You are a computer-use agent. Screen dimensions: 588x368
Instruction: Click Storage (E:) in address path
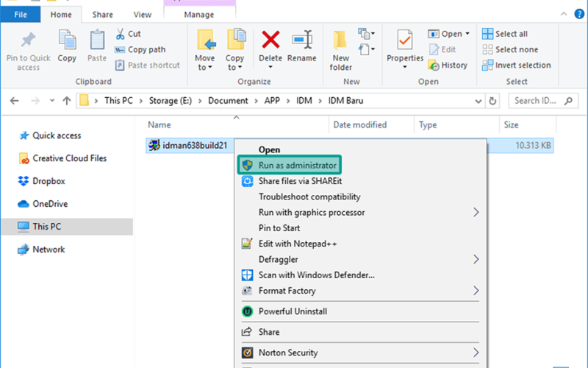point(171,101)
